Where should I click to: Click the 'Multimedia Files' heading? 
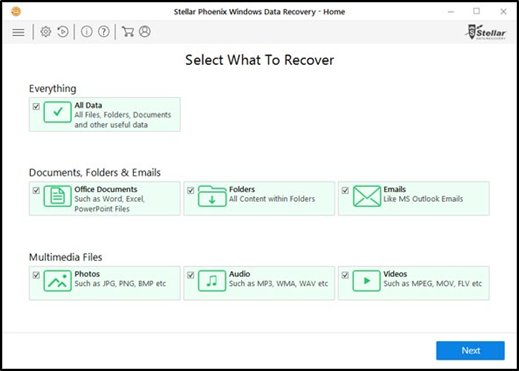[66, 257]
